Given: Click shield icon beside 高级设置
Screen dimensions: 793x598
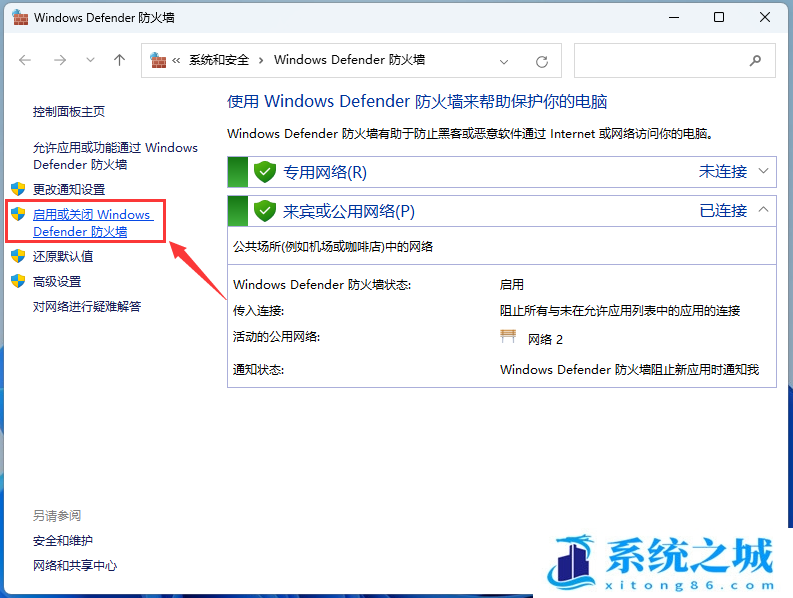Looking at the screenshot, I should click(x=18, y=281).
